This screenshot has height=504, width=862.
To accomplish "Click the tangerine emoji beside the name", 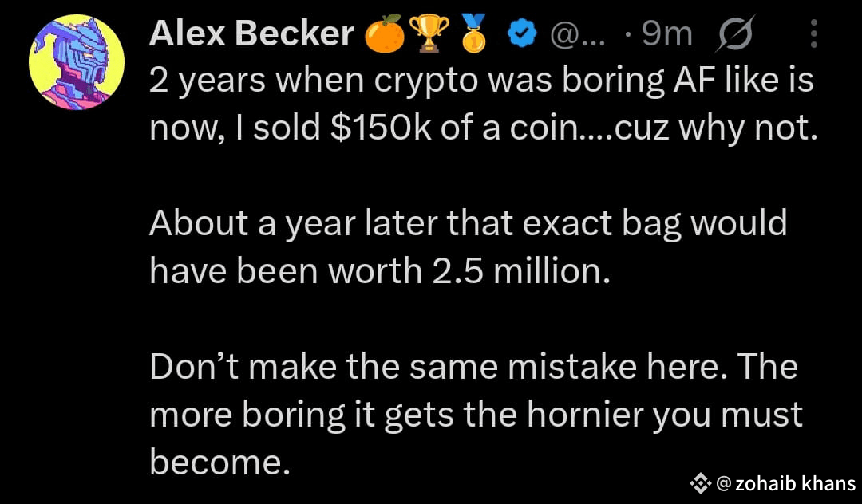I will pos(385,34).
